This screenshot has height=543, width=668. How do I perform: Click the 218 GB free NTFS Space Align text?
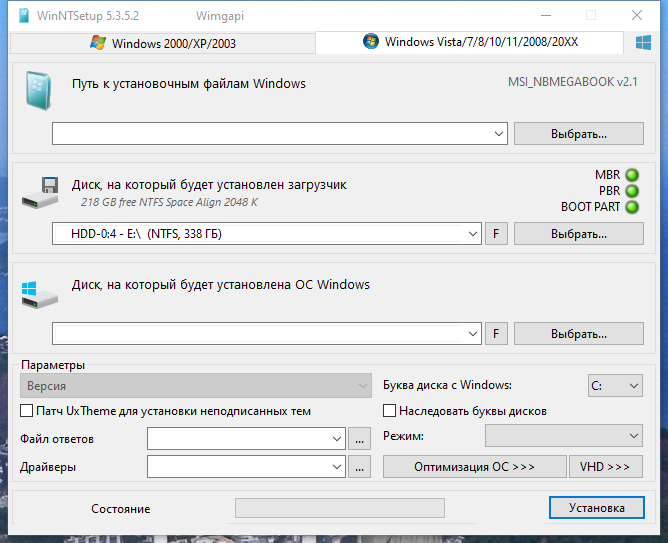pyautogui.click(x=169, y=202)
